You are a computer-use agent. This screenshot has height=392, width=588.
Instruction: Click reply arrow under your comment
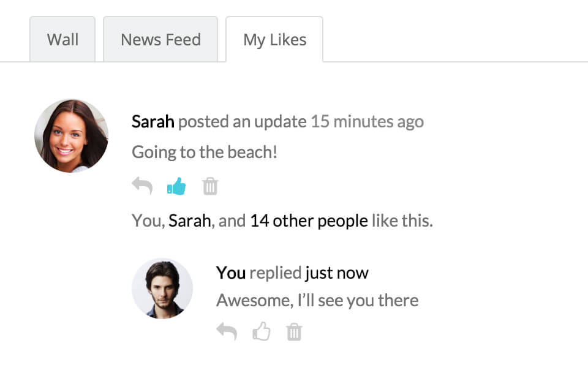click(x=227, y=332)
